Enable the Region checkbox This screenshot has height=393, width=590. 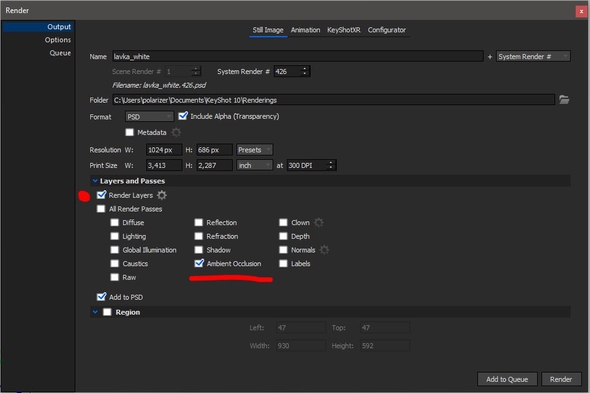click(x=107, y=312)
